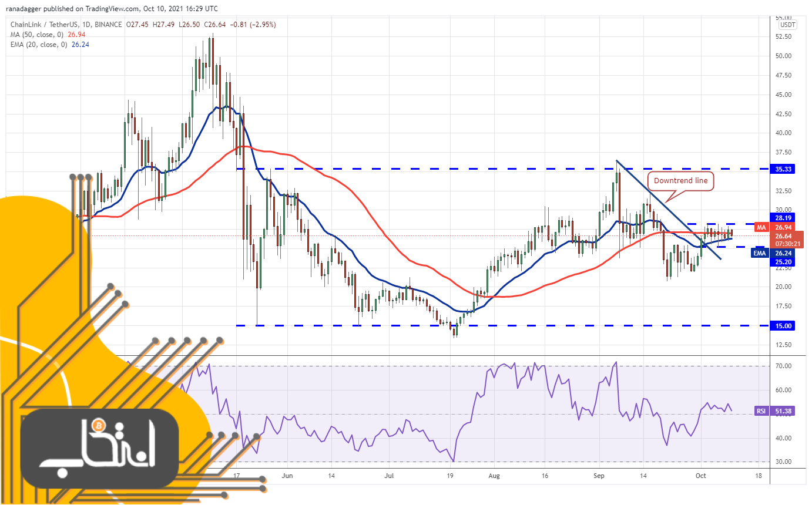
Task: Click 32.50 on the price axis
Action: [x=784, y=191]
